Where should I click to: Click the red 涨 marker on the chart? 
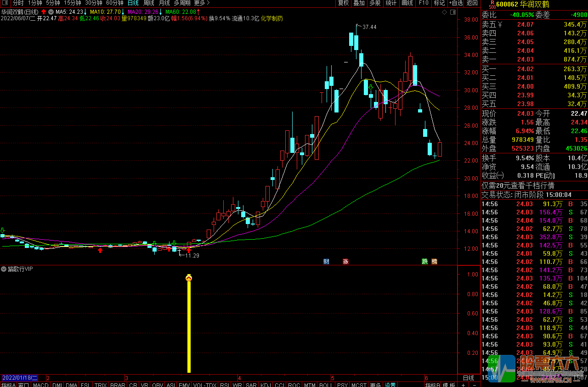pyautogui.click(x=345, y=262)
